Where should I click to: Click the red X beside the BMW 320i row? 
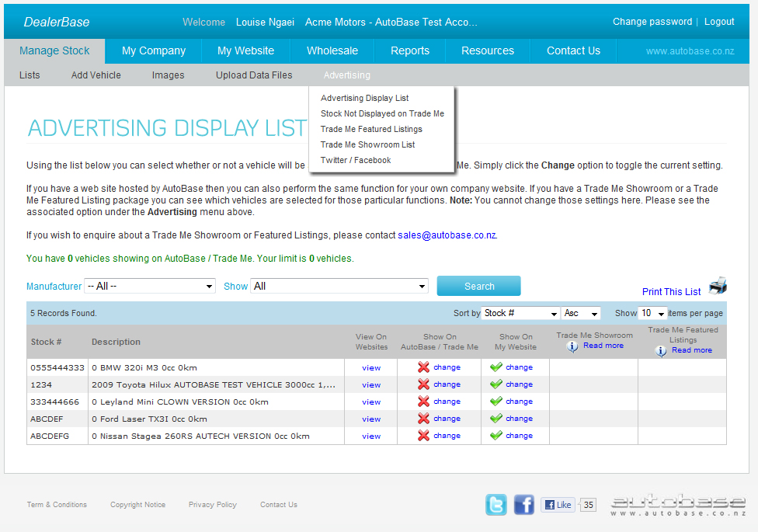pos(422,367)
